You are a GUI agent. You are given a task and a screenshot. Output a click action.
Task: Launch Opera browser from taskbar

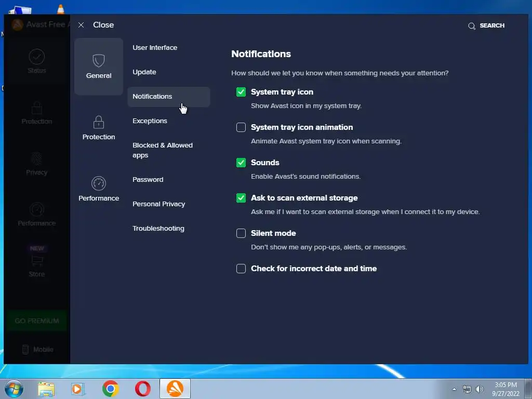point(143,389)
